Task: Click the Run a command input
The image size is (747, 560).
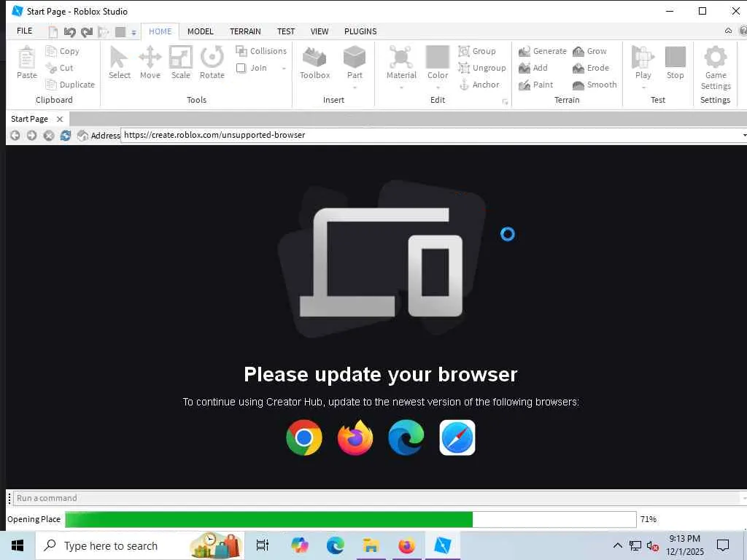Action: pyautogui.click(x=376, y=498)
